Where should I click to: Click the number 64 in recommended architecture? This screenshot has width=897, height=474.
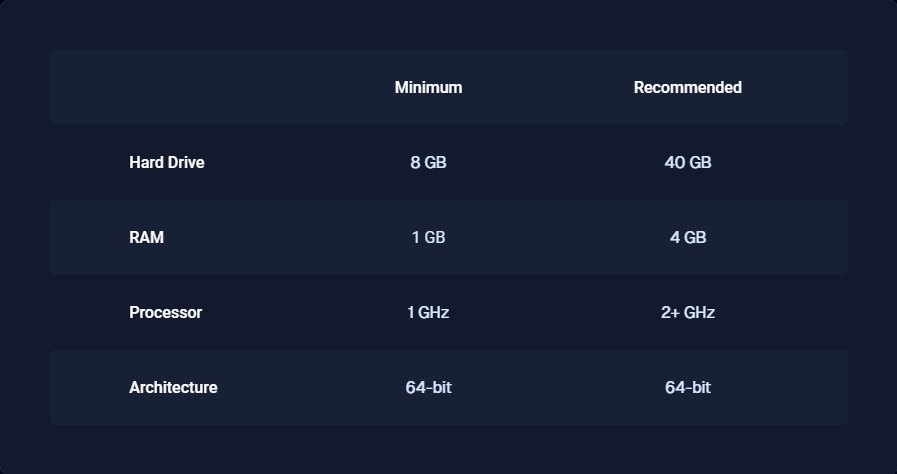pos(674,387)
